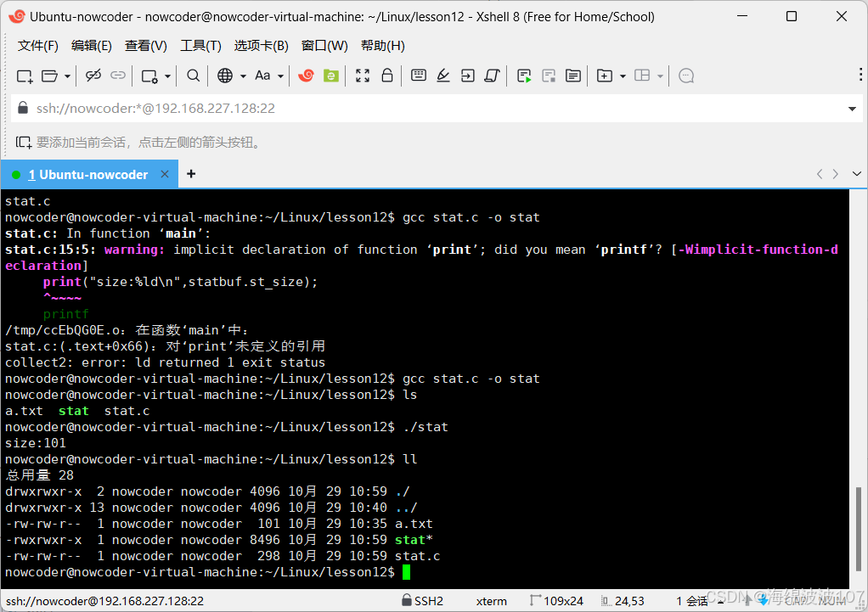This screenshot has width=868, height=612.
Task: Expand the Open session dropdown arrow
Action: (x=67, y=76)
